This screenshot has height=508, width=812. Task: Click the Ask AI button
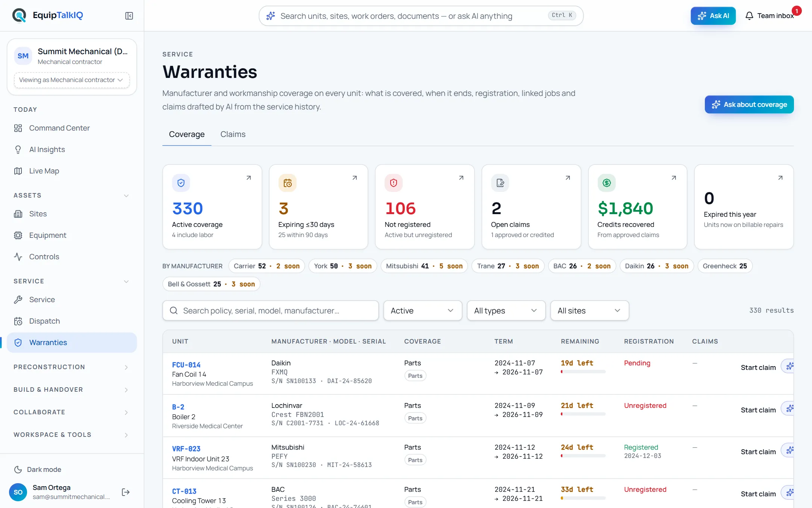coord(713,16)
